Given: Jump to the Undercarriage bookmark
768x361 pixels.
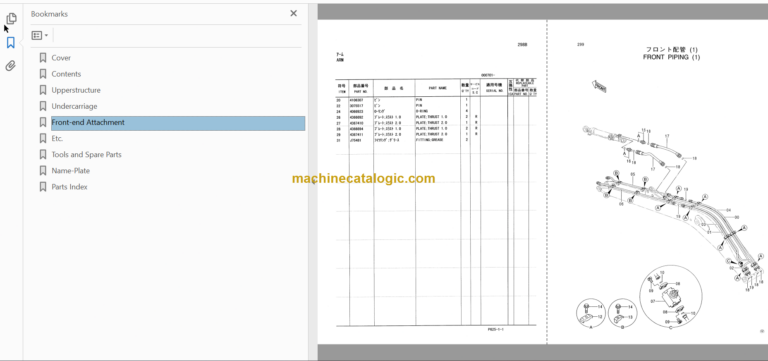Looking at the screenshot, I should pyautogui.click(x=74, y=106).
